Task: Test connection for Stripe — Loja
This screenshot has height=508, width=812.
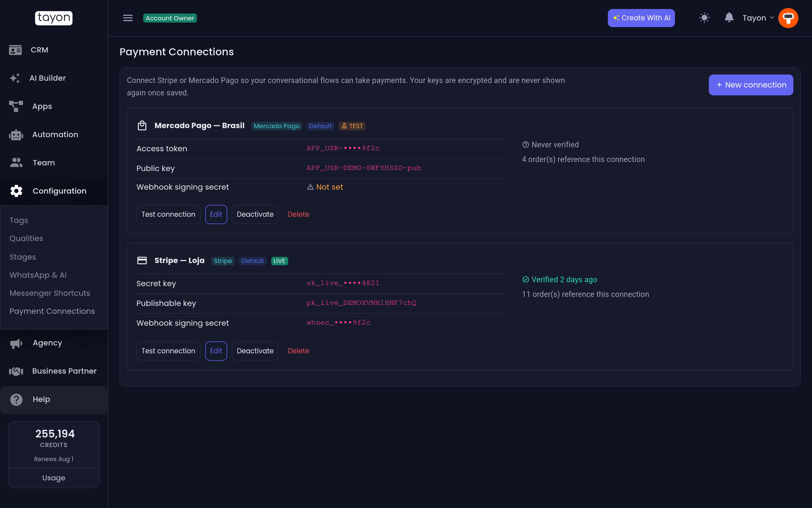Action: (x=168, y=351)
